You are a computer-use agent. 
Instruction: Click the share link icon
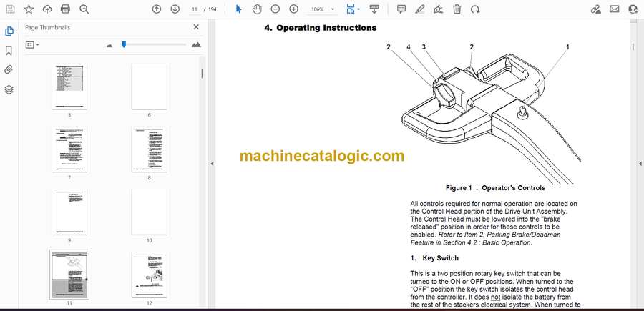click(x=596, y=9)
